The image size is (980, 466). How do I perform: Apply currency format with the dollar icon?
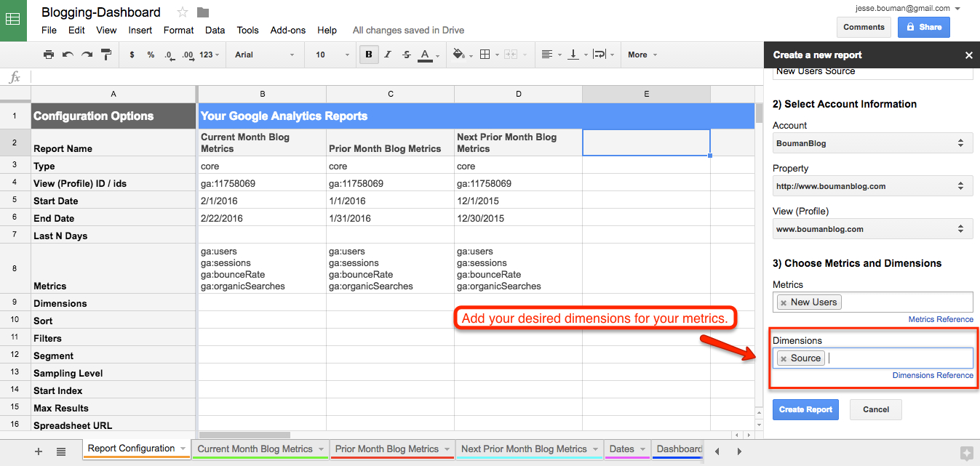(132, 55)
